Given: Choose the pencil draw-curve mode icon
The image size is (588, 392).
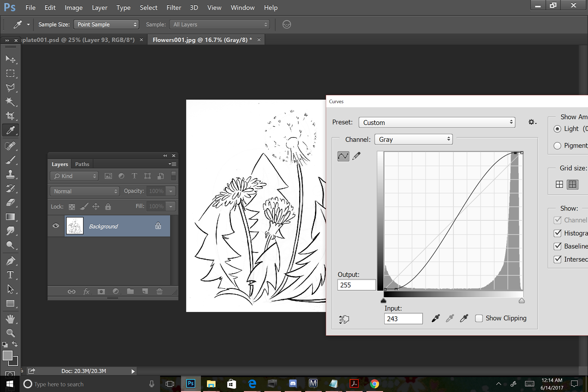Looking at the screenshot, I should [x=356, y=156].
